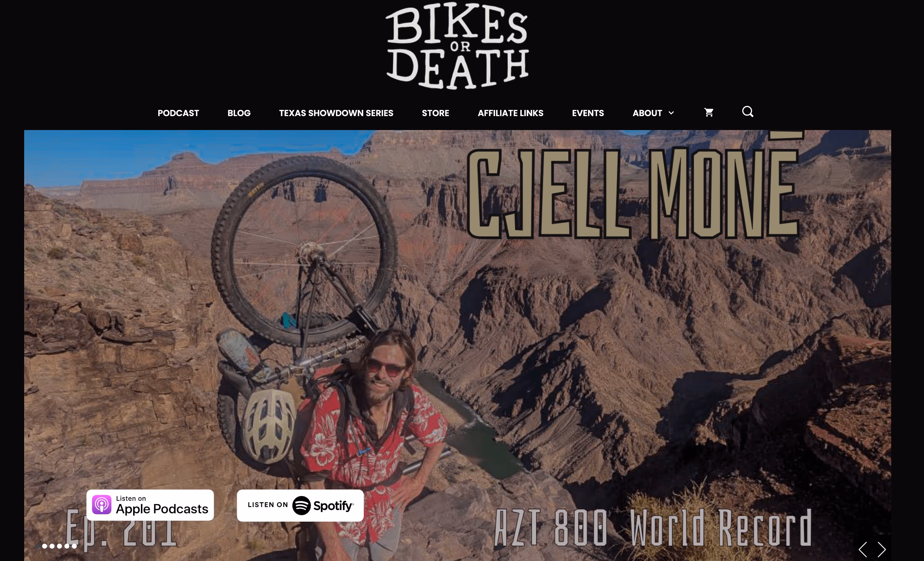
Task: Open the Cjell Moné episode banner
Action: coord(457,346)
